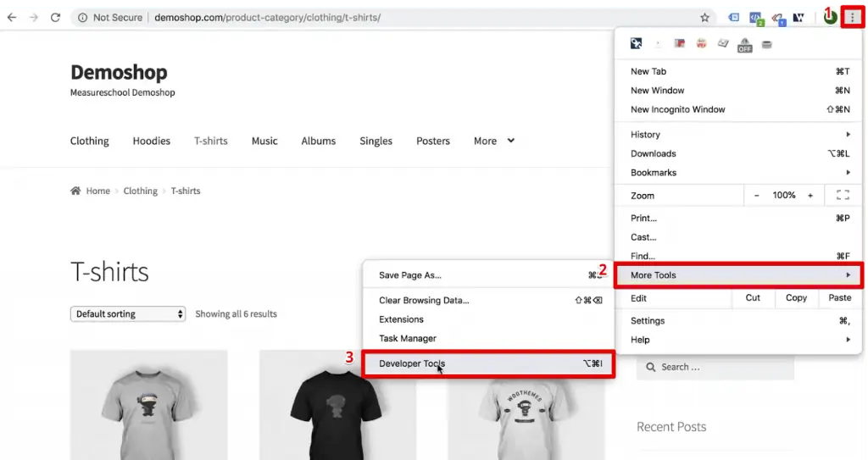Click the red-and-grey square extension icon in menu
This screenshot has width=868, height=460.
(x=679, y=43)
